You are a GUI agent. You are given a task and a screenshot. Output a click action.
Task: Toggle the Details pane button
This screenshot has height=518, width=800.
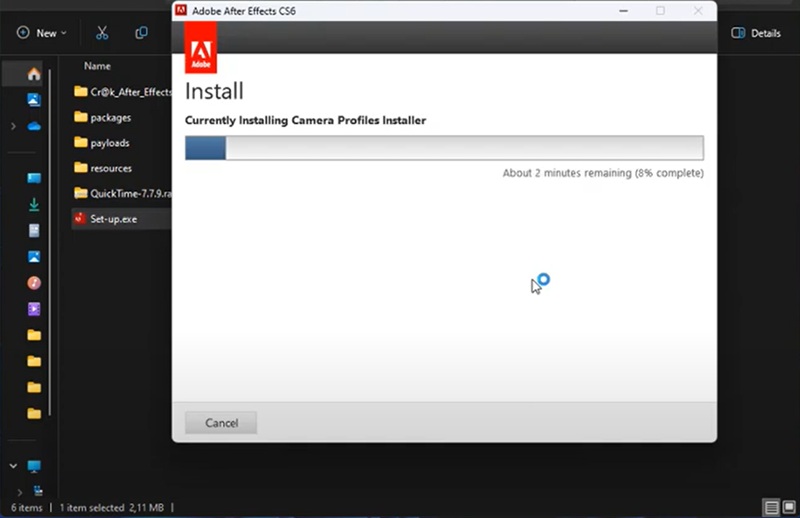tap(756, 33)
